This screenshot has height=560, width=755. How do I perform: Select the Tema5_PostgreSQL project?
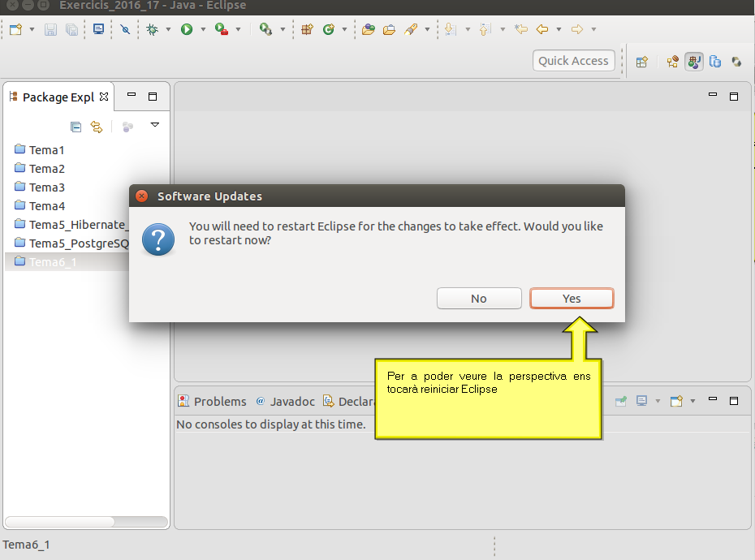(71, 243)
